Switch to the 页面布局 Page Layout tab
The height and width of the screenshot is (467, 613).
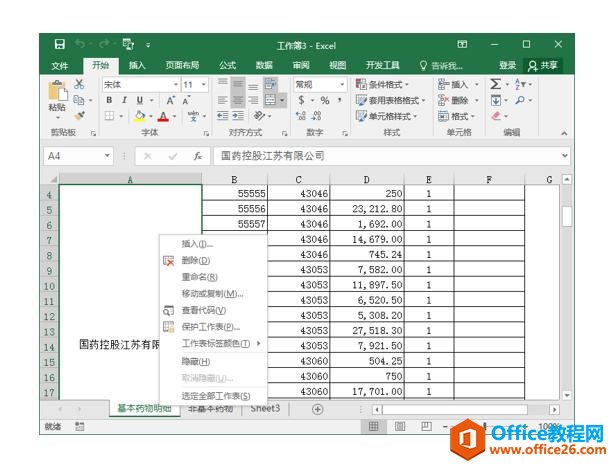(x=182, y=65)
